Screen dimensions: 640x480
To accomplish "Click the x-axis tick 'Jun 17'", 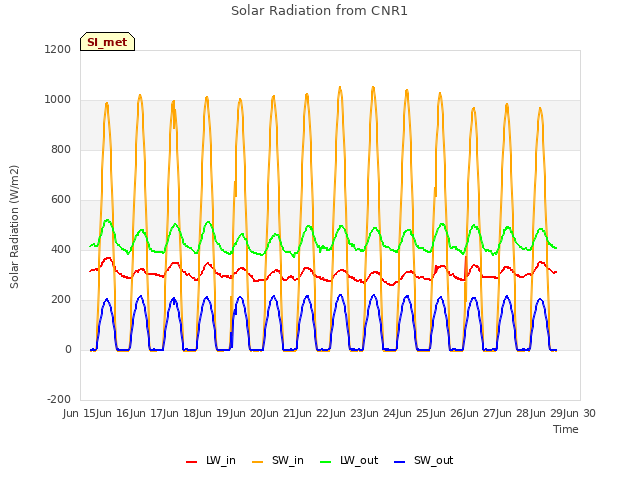I will point(147,413).
